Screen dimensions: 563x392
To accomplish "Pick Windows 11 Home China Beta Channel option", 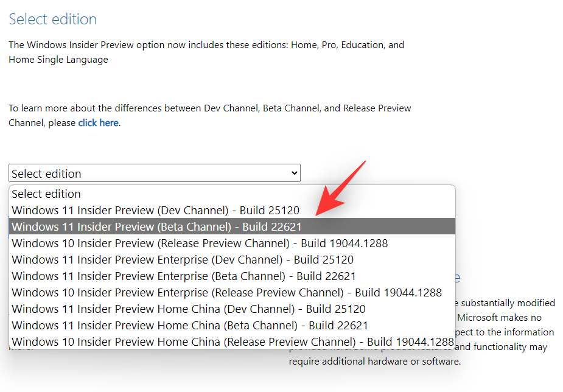I will coord(190,326).
